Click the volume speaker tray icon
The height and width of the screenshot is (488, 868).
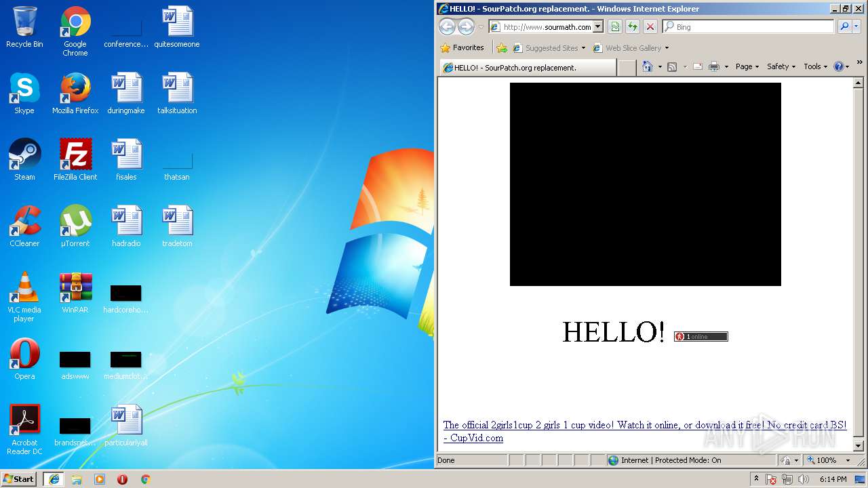coord(804,479)
